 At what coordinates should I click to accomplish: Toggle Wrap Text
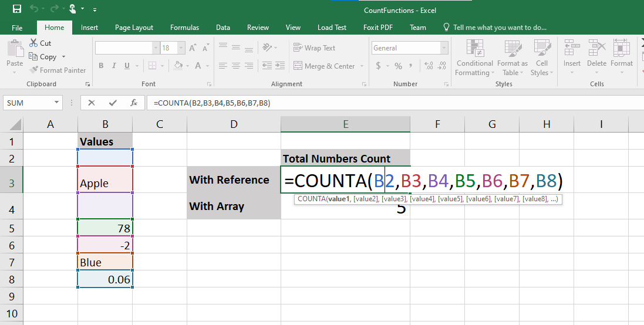[x=314, y=48]
